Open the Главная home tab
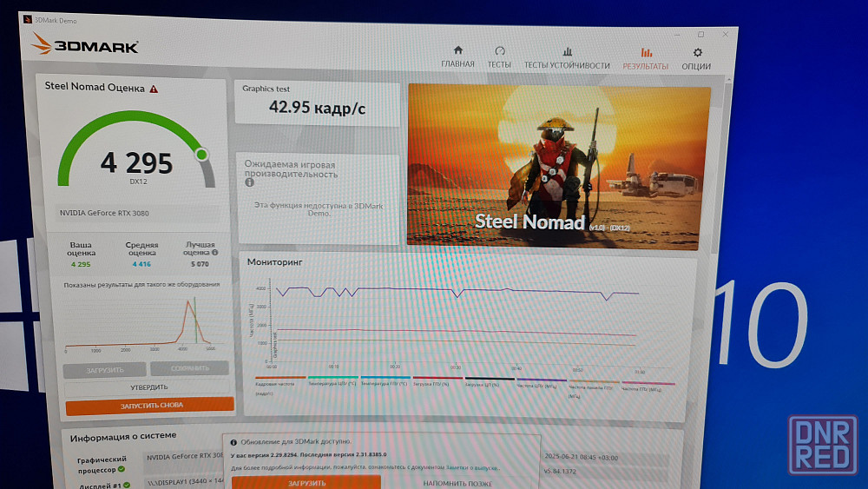 click(457, 57)
